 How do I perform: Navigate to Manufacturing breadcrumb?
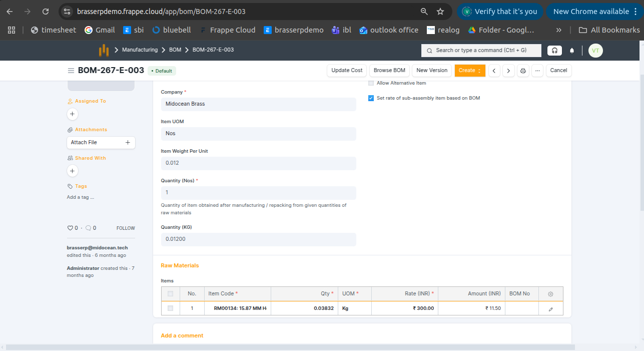(140, 50)
